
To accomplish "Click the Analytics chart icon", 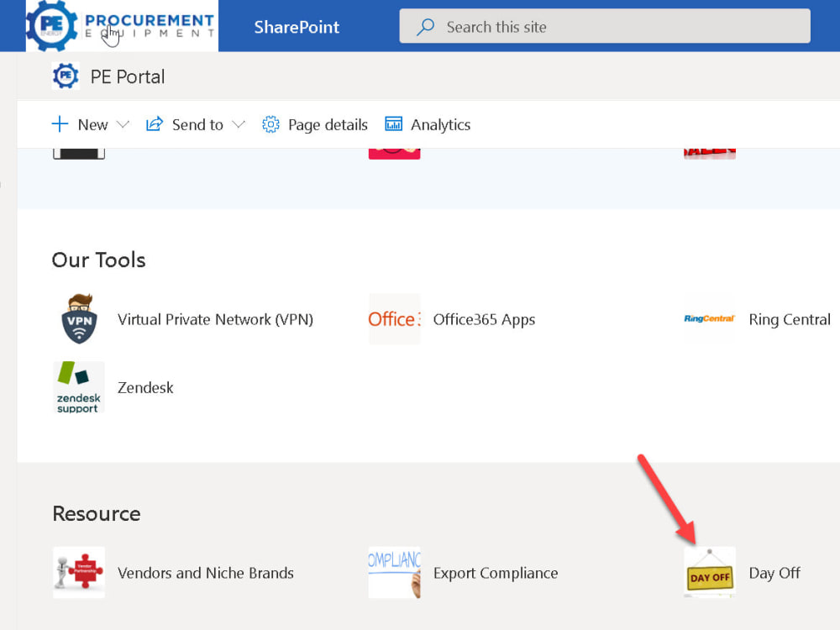I will tap(394, 124).
